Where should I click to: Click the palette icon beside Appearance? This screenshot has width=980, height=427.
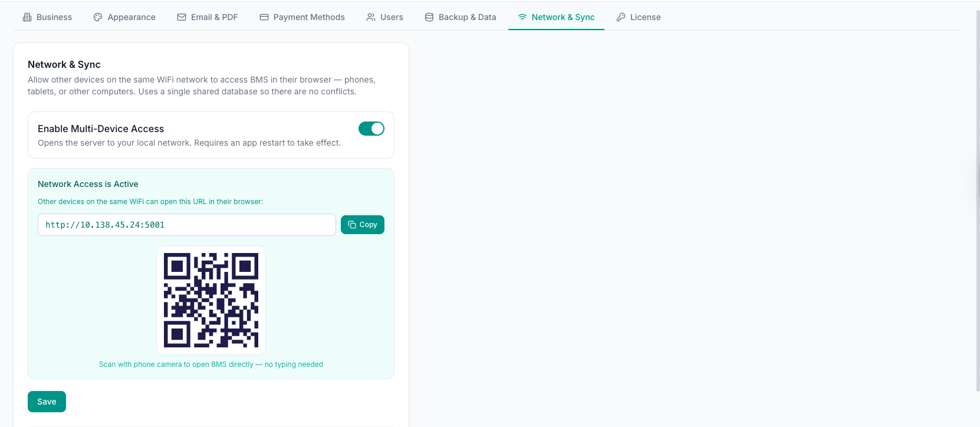point(98,17)
